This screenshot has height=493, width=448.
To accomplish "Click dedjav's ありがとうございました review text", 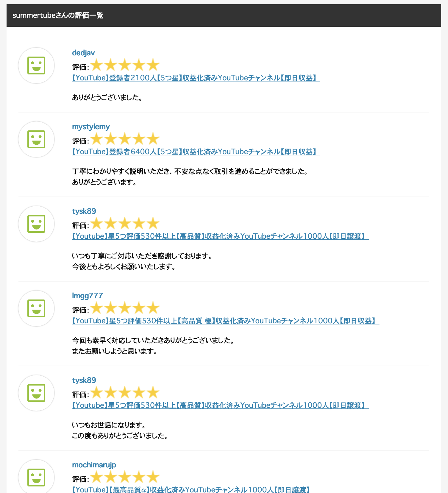I will pyautogui.click(x=107, y=98).
